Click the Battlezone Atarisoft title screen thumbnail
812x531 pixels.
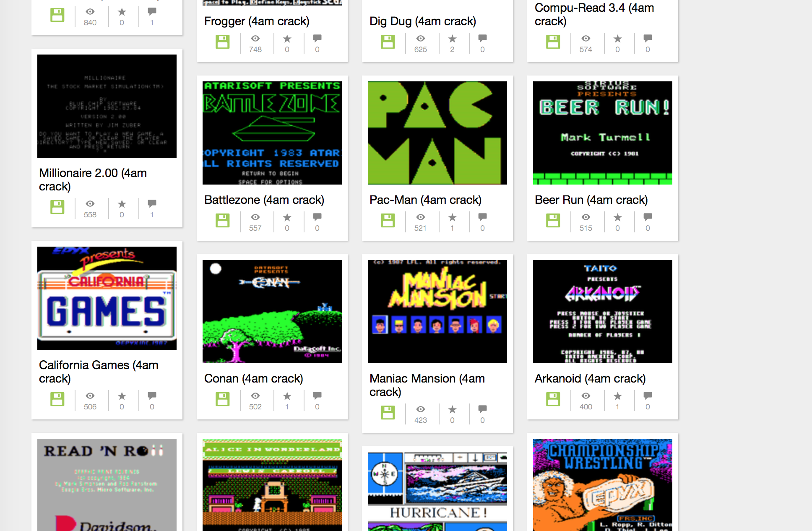point(272,133)
